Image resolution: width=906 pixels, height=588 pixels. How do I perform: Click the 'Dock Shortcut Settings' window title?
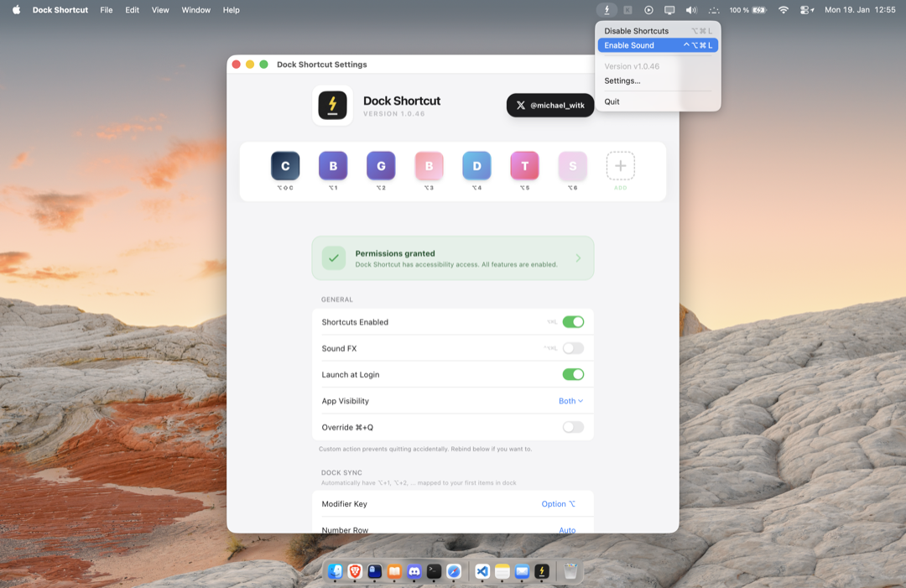pos(322,64)
